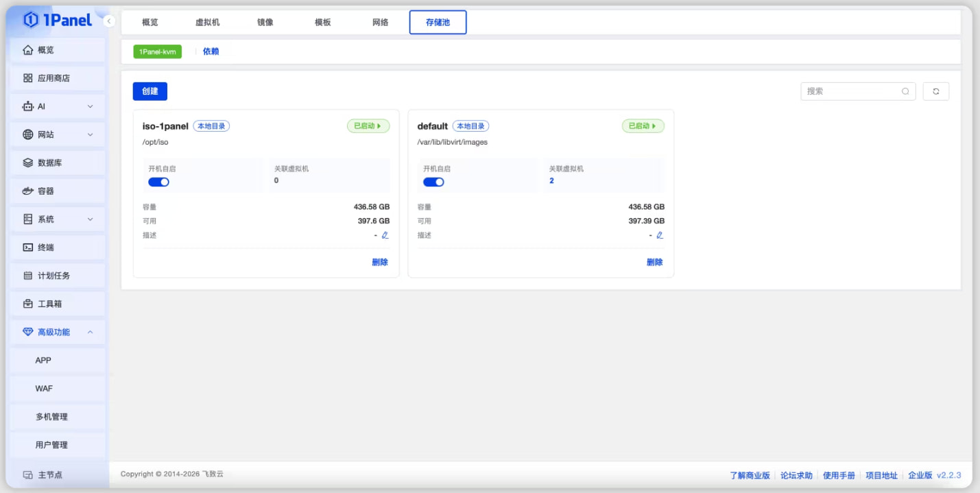The image size is (980, 493).
Task: Toggle 开机自启 for iso-1panel pool
Action: (158, 182)
